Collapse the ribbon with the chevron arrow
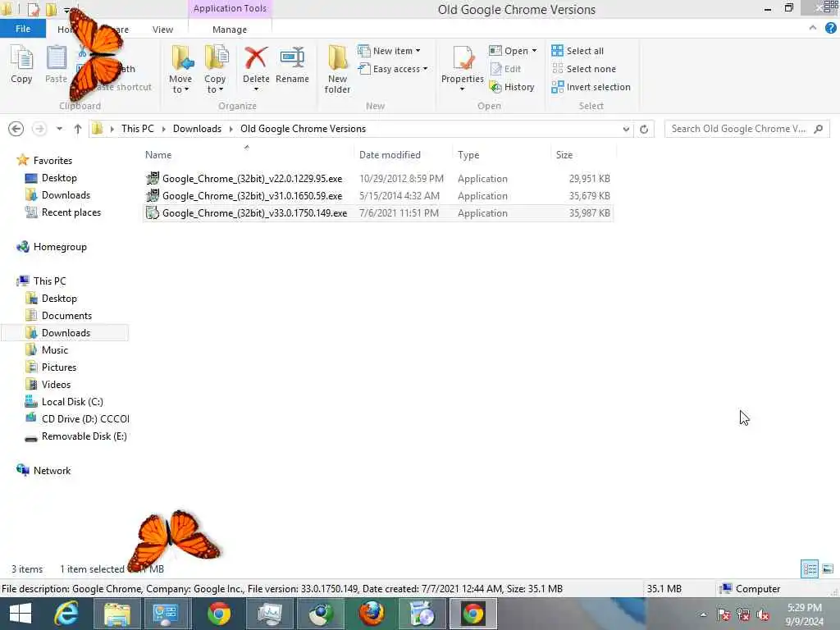 pos(813,28)
